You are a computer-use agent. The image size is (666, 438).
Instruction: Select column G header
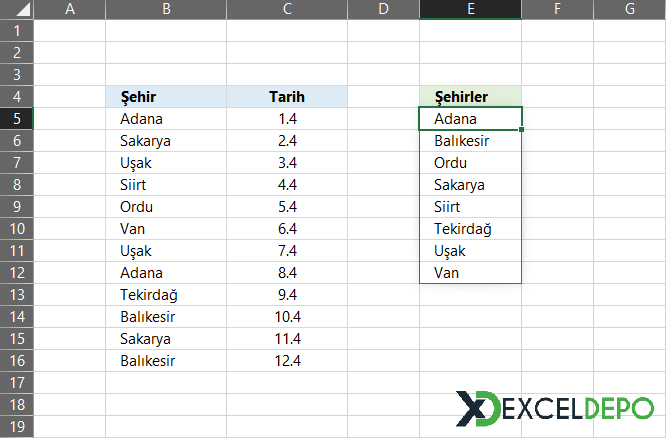coord(629,9)
